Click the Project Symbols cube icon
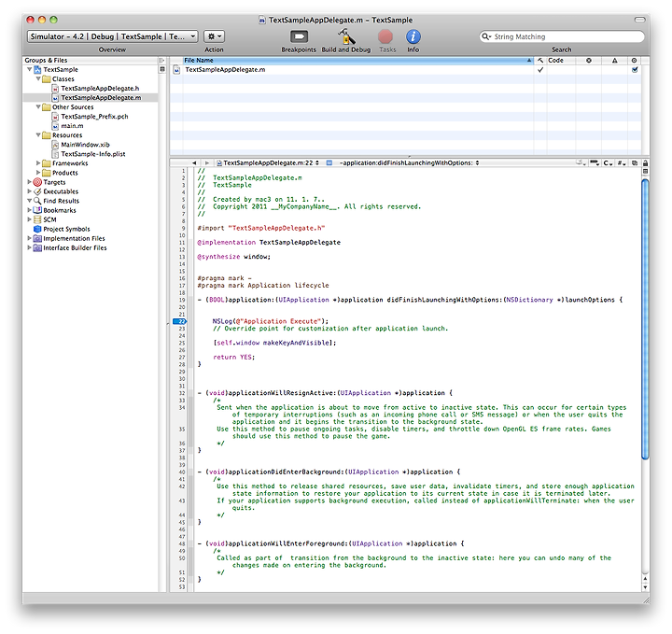 pos(37,229)
